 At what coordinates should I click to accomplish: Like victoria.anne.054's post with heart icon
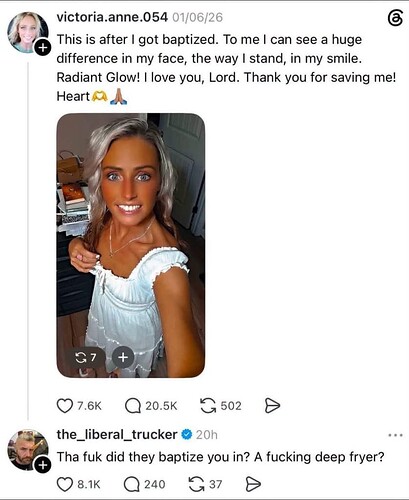pos(65,406)
